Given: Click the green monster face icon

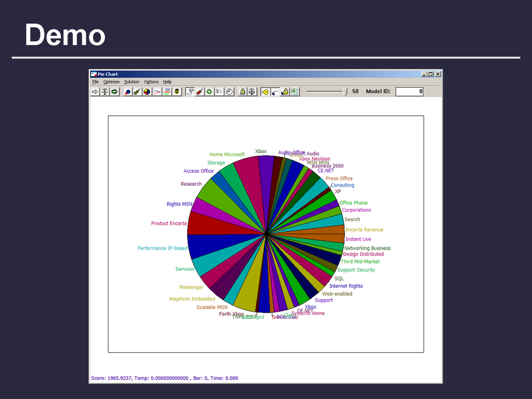Looking at the screenshot, I should (177, 92).
